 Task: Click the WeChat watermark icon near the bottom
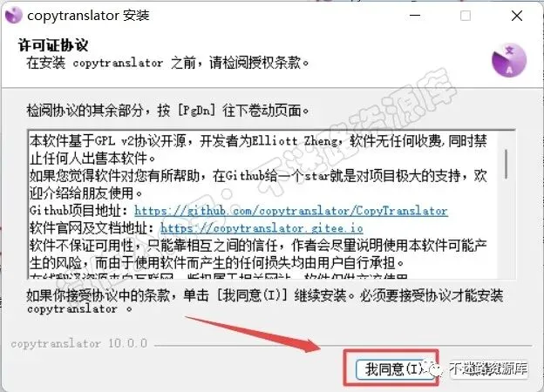coord(435,368)
